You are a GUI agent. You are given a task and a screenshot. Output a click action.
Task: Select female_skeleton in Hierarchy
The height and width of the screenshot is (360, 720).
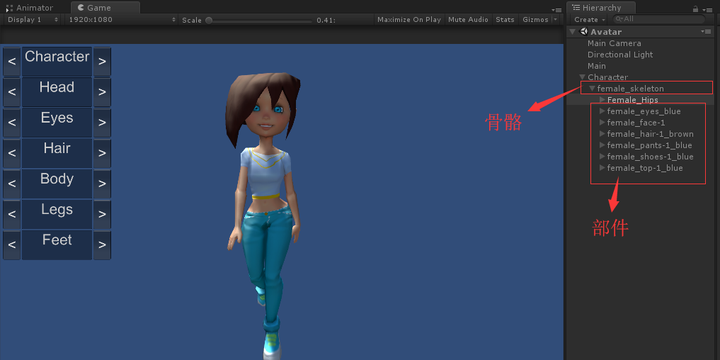coord(630,88)
